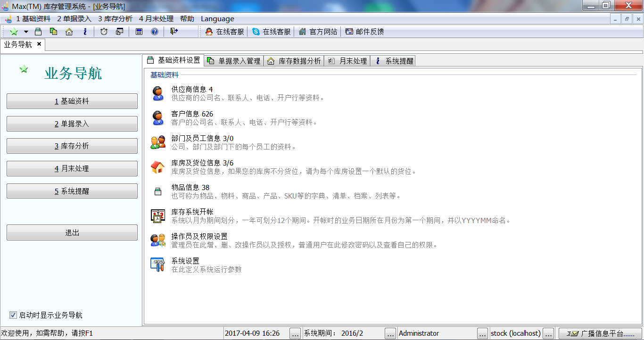Open the 3 库存分析 menu
The height and width of the screenshot is (340, 644).
point(115,19)
